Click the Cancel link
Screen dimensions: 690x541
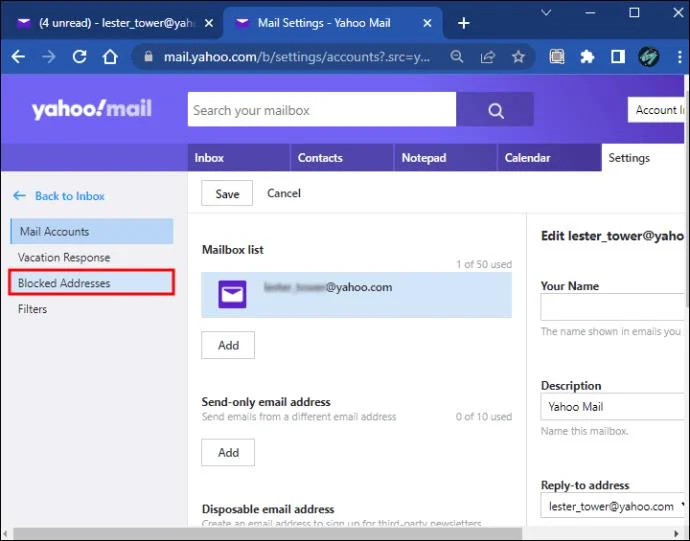(x=284, y=193)
